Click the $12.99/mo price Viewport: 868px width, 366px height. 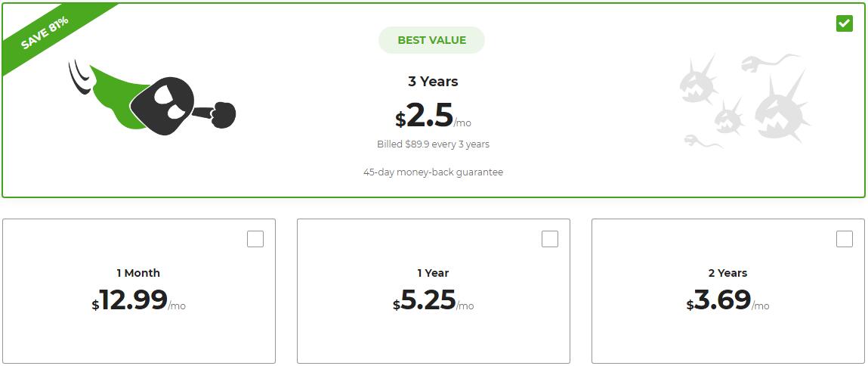[138, 300]
